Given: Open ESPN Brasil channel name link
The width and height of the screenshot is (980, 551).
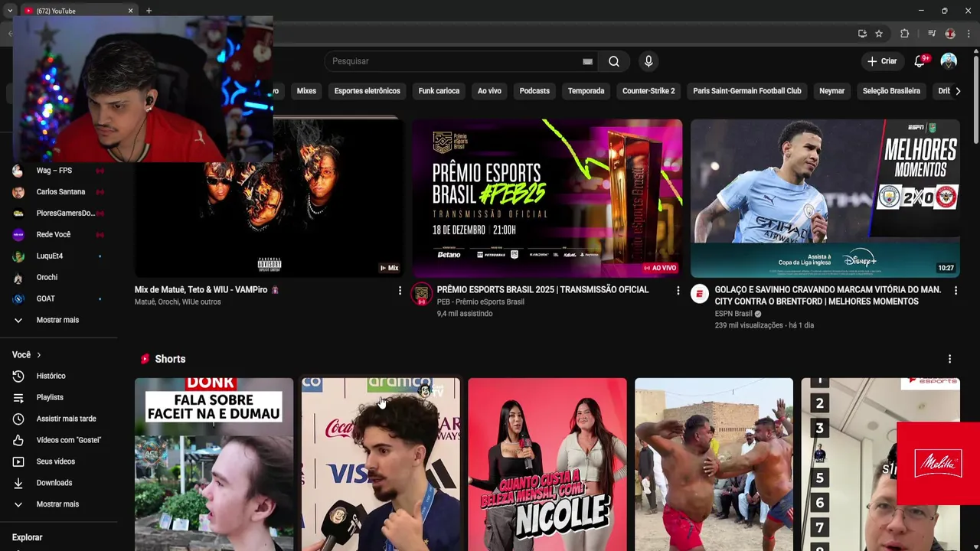Looking at the screenshot, I should pyautogui.click(x=733, y=314).
